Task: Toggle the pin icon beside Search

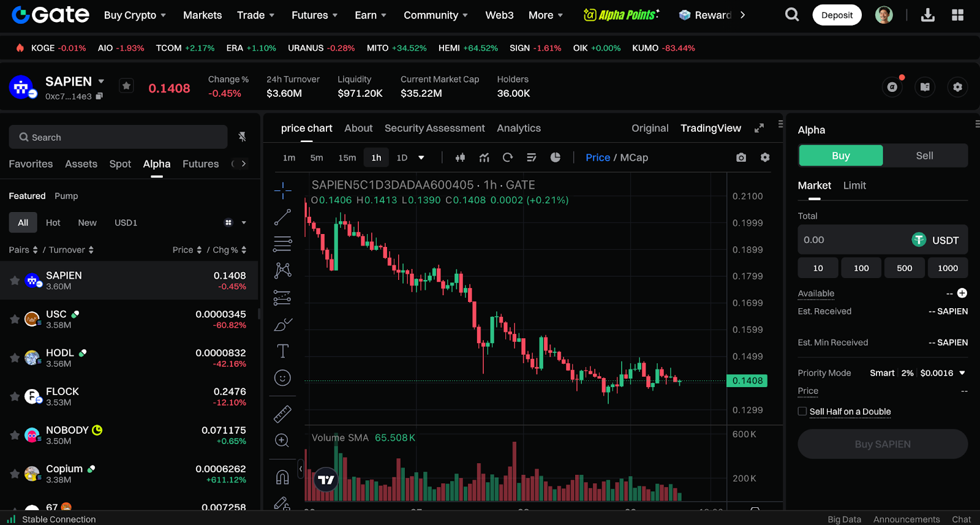Action: pyautogui.click(x=243, y=137)
